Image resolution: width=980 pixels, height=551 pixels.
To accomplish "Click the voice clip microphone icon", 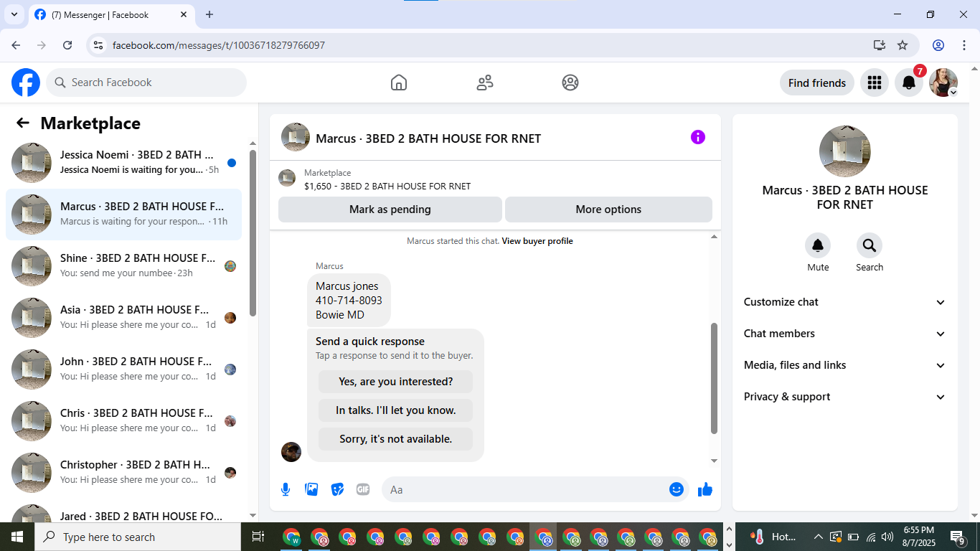I will pyautogui.click(x=286, y=489).
